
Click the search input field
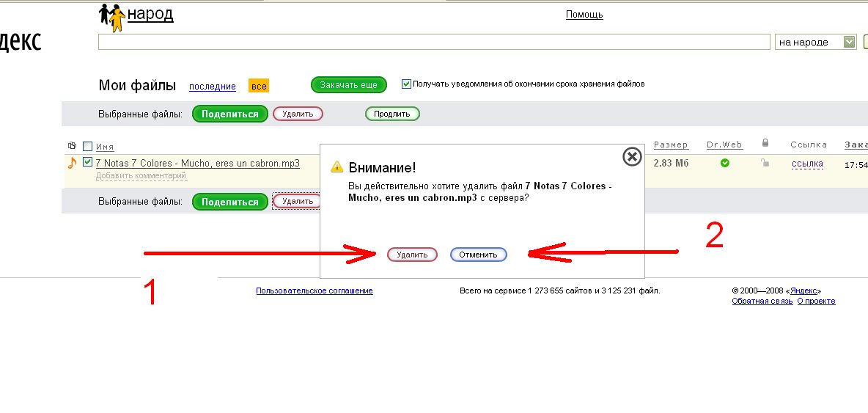click(434, 42)
